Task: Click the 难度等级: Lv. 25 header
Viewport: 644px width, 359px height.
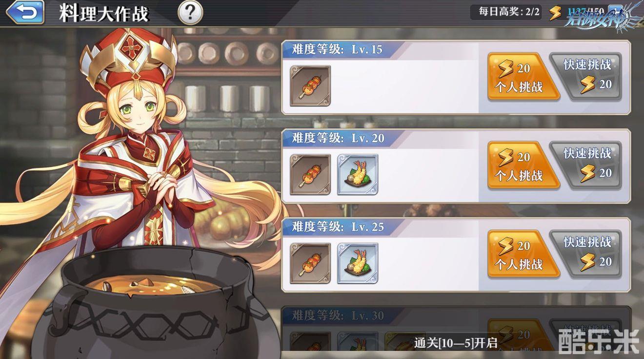Action: (x=338, y=227)
